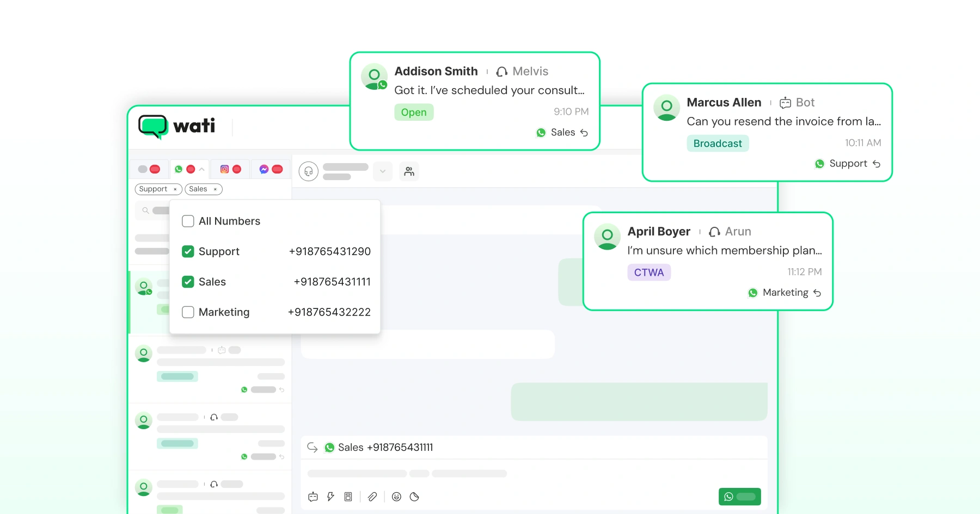Click the Broadcast badge

tap(718, 144)
